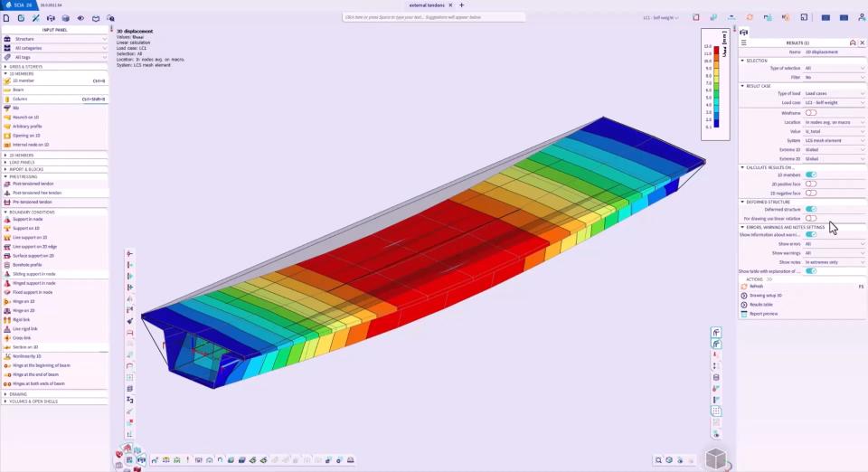Add a Sliding support in node
868x472 pixels.
pos(33,273)
